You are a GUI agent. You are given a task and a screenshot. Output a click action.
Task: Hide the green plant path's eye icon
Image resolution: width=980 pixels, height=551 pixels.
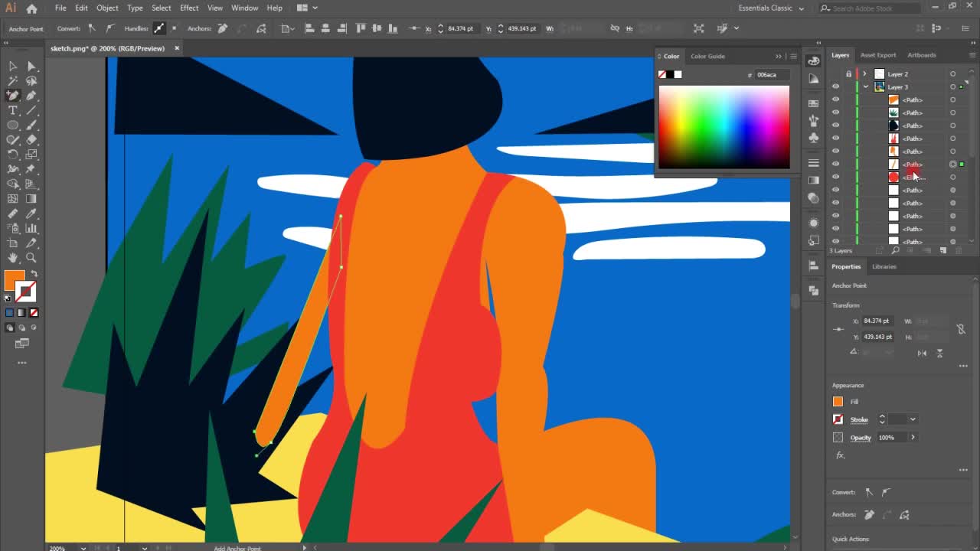coord(835,113)
